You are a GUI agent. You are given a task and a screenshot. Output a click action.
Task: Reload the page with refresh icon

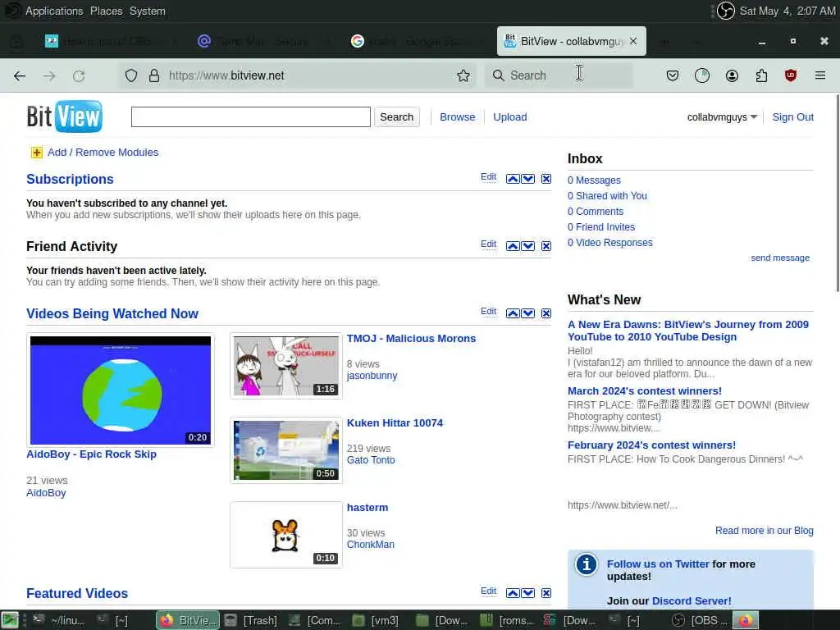[x=79, y=76]
